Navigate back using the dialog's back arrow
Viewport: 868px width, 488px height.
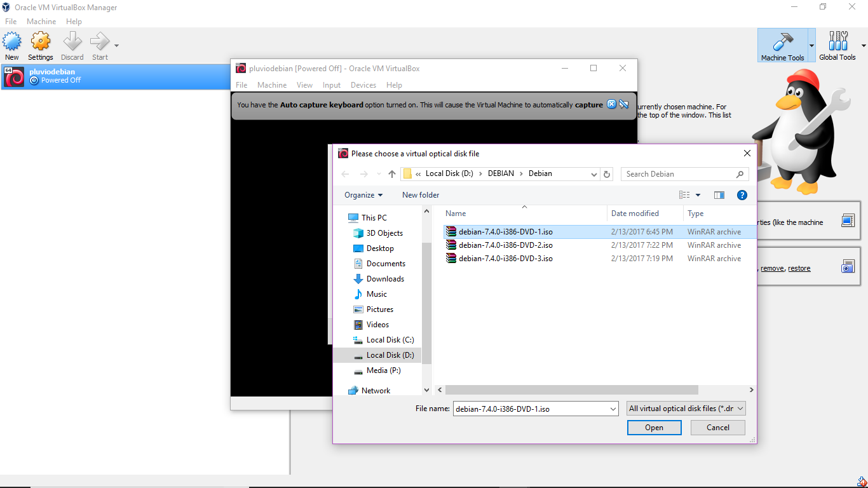[x=345, y=173]
